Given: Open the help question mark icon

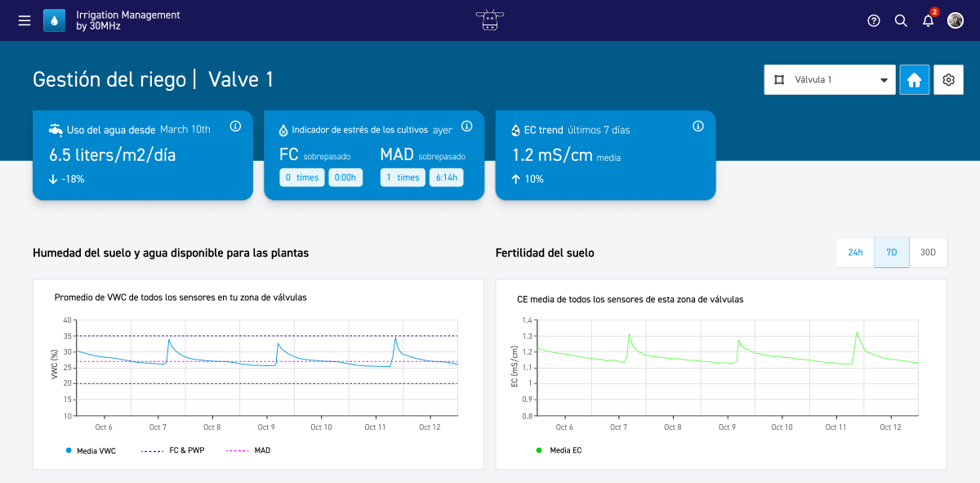Looking at the screenshot, I should [874, 20].
